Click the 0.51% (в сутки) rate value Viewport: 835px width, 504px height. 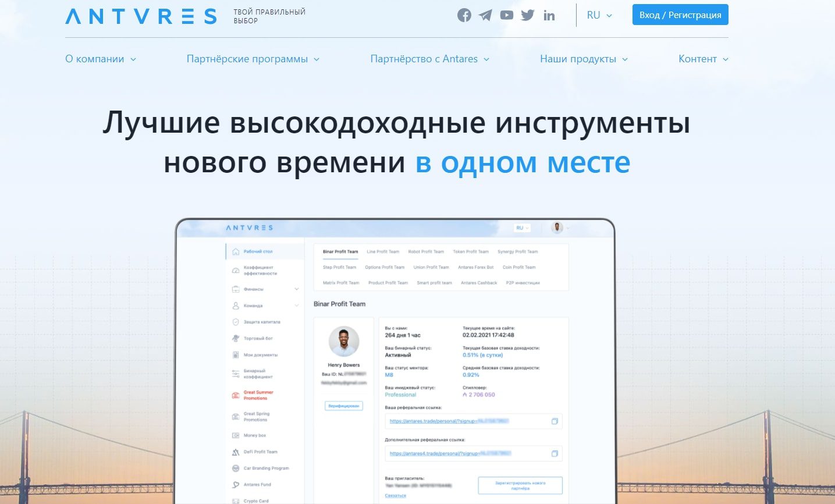482,355
